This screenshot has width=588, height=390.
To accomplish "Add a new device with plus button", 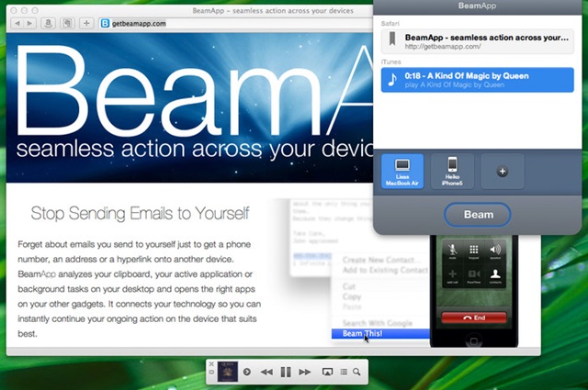I will [x=503, y=172].
